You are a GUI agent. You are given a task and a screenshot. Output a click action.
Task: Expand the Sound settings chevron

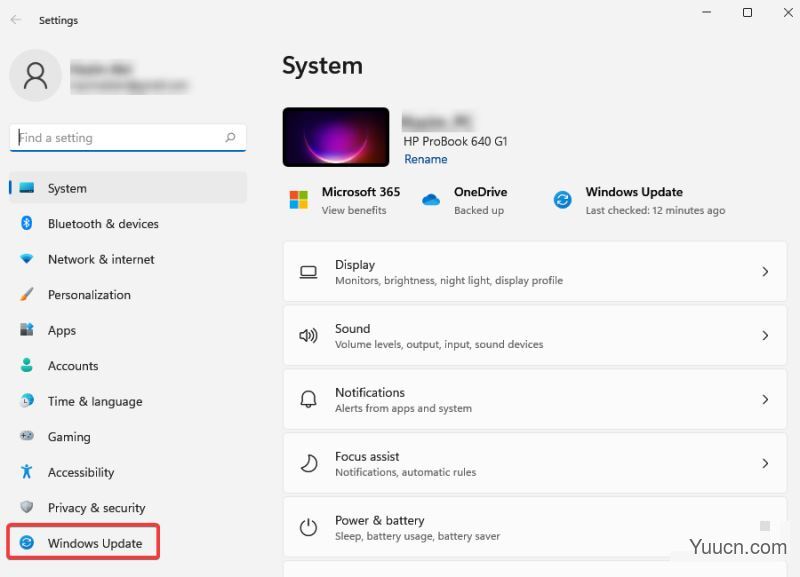pos(765,336)
